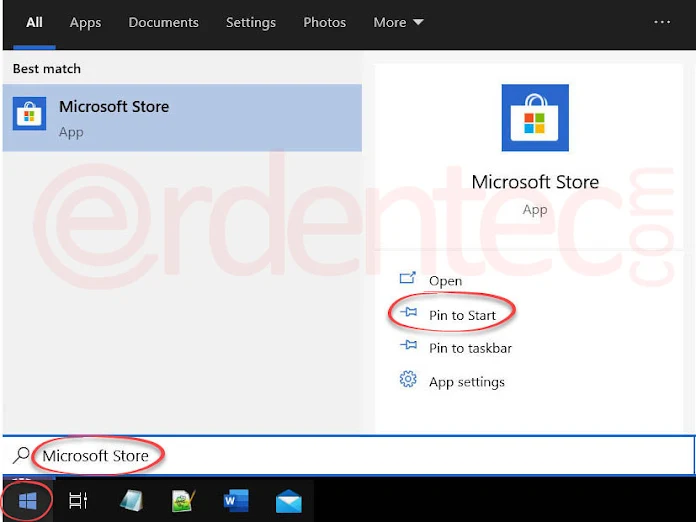
Task: Open the Notepad++ taskbar icon
Action: [183, 501]
